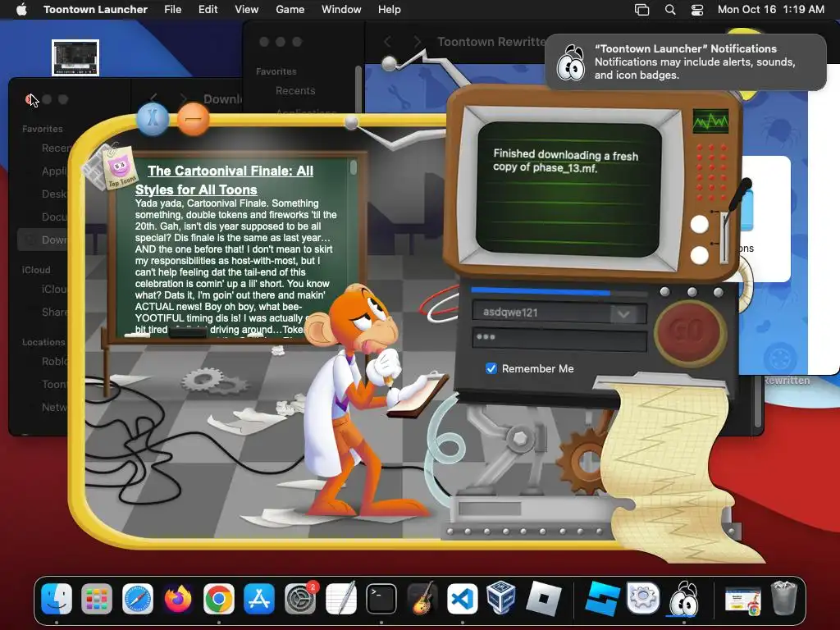Viewport: 840px width, 630px height.
Task: Open GarageBand from the Dock
Action: pos(422,598)
